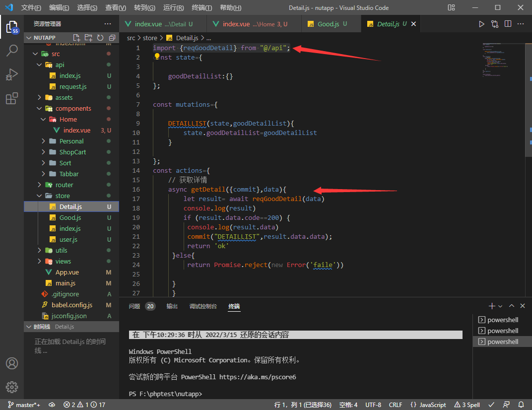Screen dimensions: 532x410
Task: Create a new terminal with plus icon
Action: pyautogui.click(x=492, y=306)
